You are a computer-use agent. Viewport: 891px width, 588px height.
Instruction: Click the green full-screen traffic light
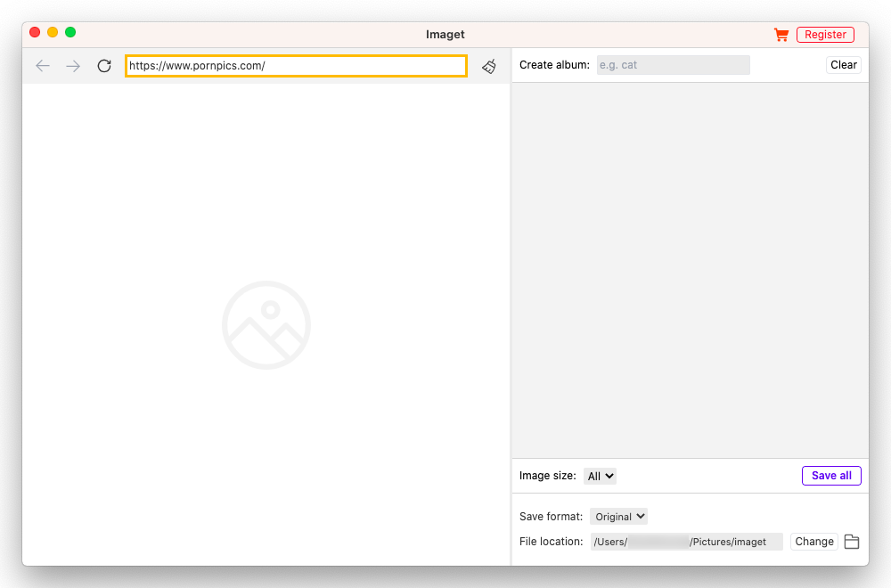[x=69, y=30]
